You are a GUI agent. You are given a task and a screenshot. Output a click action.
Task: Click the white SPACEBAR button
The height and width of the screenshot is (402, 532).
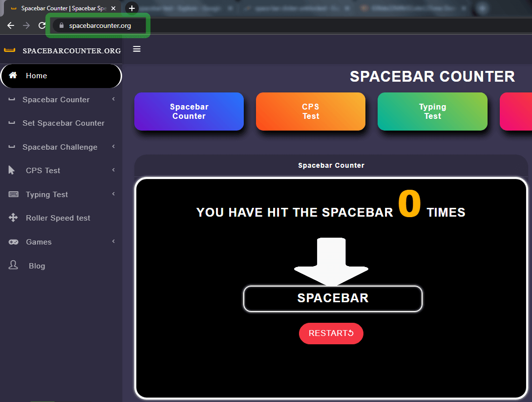333,298
